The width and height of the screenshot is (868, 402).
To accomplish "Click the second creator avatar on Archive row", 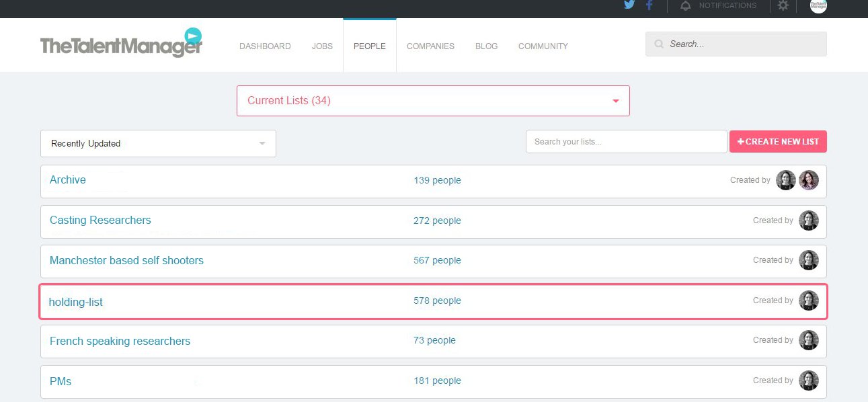I will tap(809, 180).
